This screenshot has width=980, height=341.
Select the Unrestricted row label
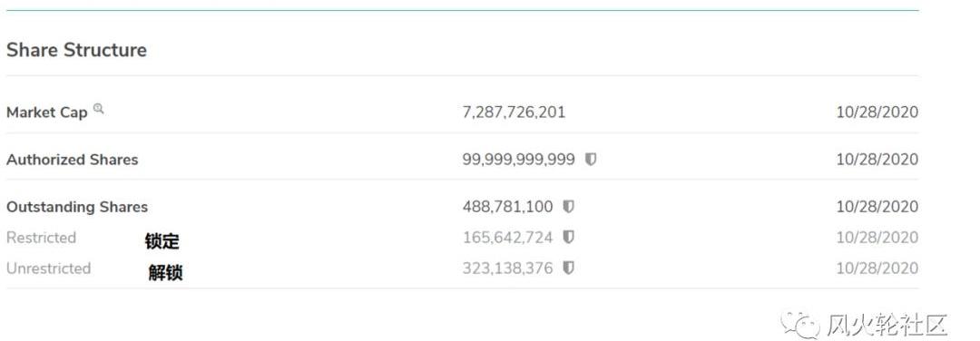pyautogui.click(x=49, y=268)
